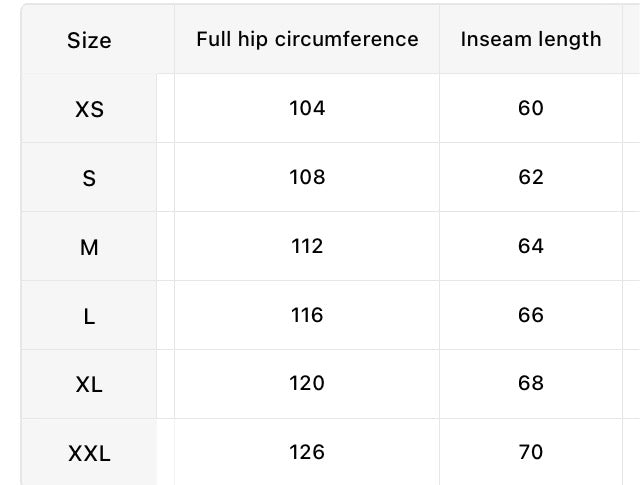The height and width of the screenshot is (485, 640).
Task: Click hip value 116 for L
Action: point(307,315)
